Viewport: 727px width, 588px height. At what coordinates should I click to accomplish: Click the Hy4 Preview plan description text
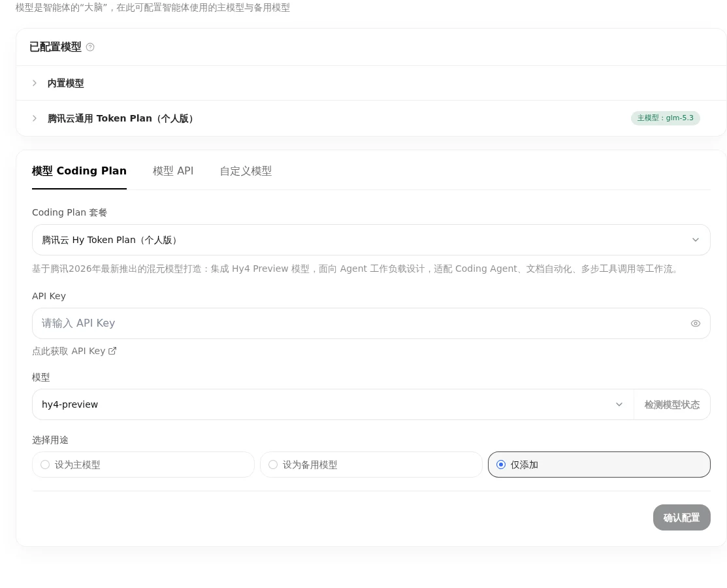click(x=355, y=269)
